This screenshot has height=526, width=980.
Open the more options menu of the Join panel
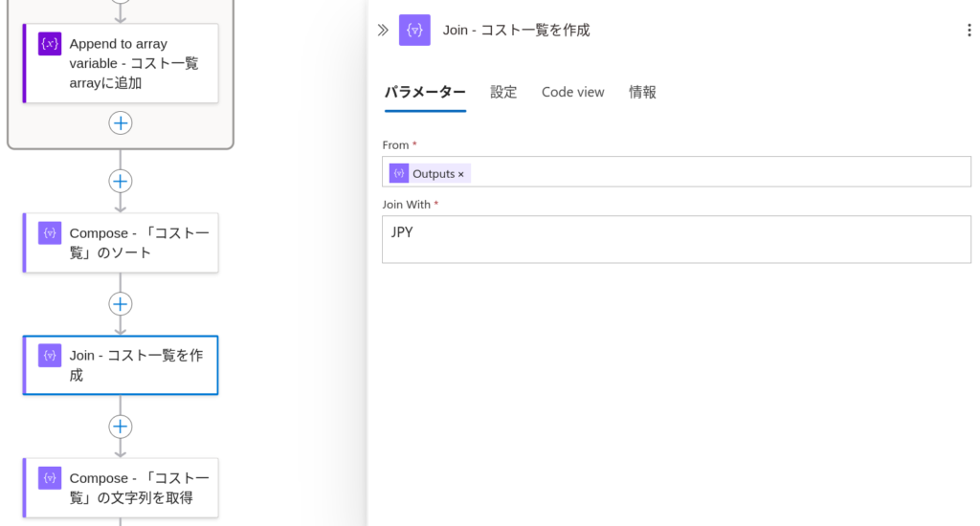tap(969, 30)
